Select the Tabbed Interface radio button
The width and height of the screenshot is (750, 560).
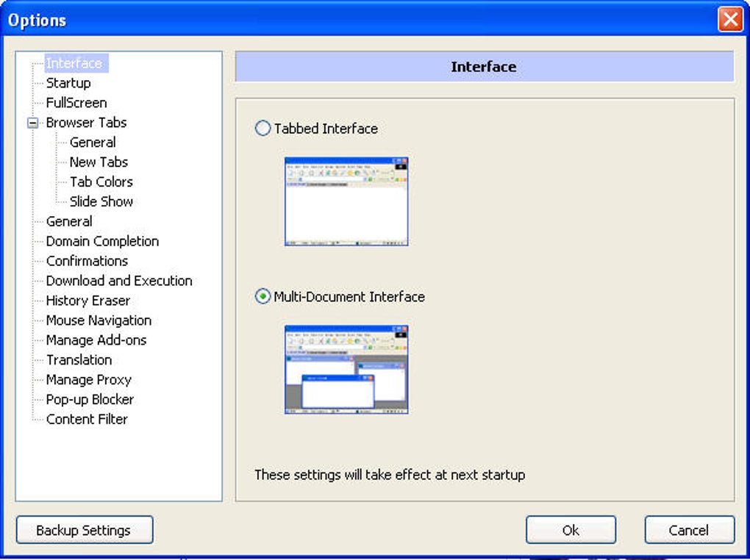(262, 128)
